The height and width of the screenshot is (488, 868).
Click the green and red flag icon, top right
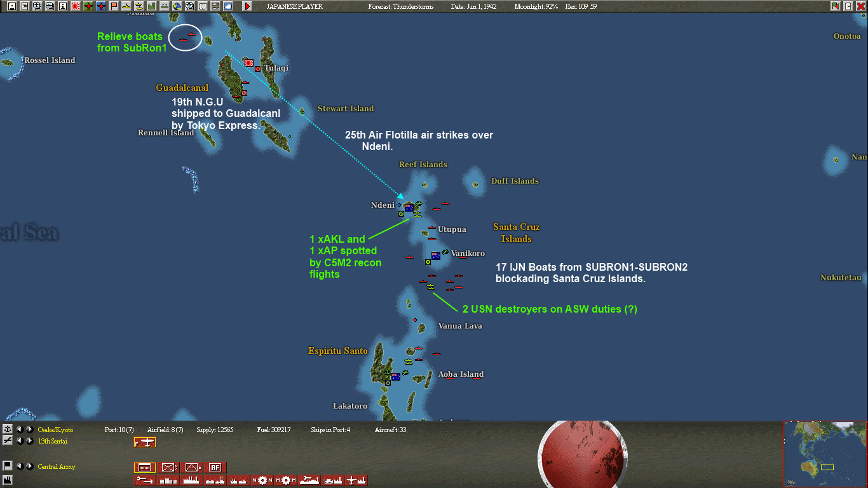click(x=835, y=6)
